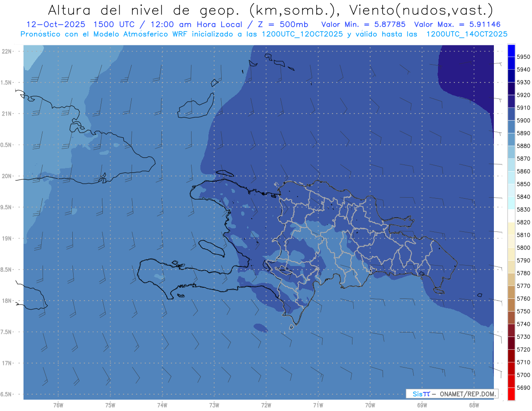Click the 5770 legend value
This screenshot has height=411, width=532.
[523, 286]
